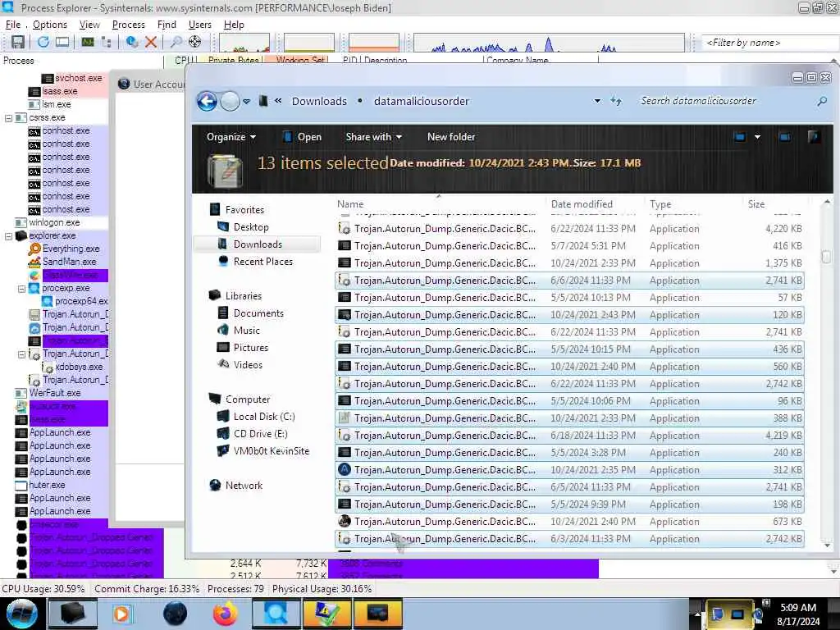Image resolution: width=840 pixels, height=630 pixels.
Task: Click the scroll down arrow of file list
Action: [x=827, y=546]
